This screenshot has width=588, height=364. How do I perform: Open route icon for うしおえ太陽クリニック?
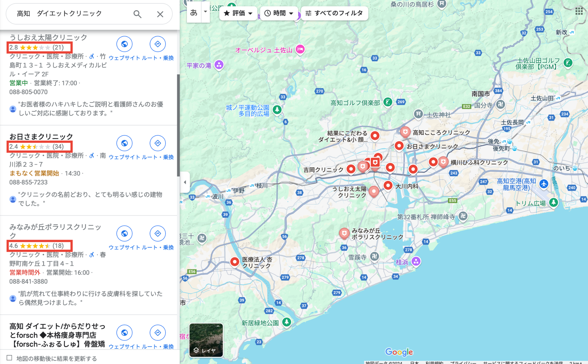(158, 44)
